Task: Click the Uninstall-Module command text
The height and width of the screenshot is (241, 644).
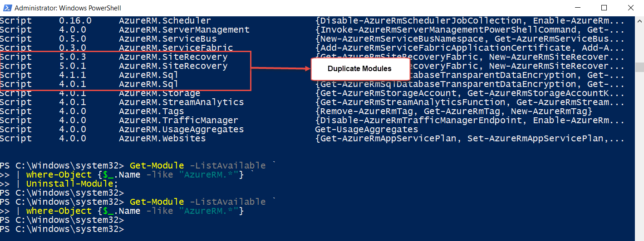Action: [70, 184]
